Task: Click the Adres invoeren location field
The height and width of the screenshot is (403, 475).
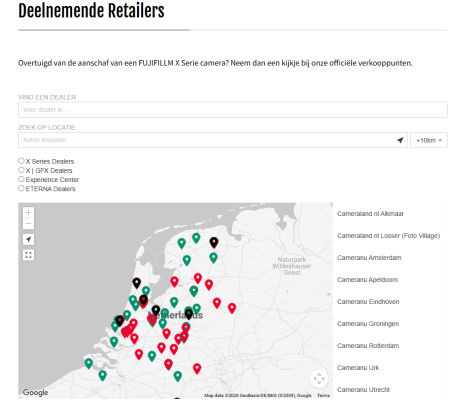Action: point(213,140)
